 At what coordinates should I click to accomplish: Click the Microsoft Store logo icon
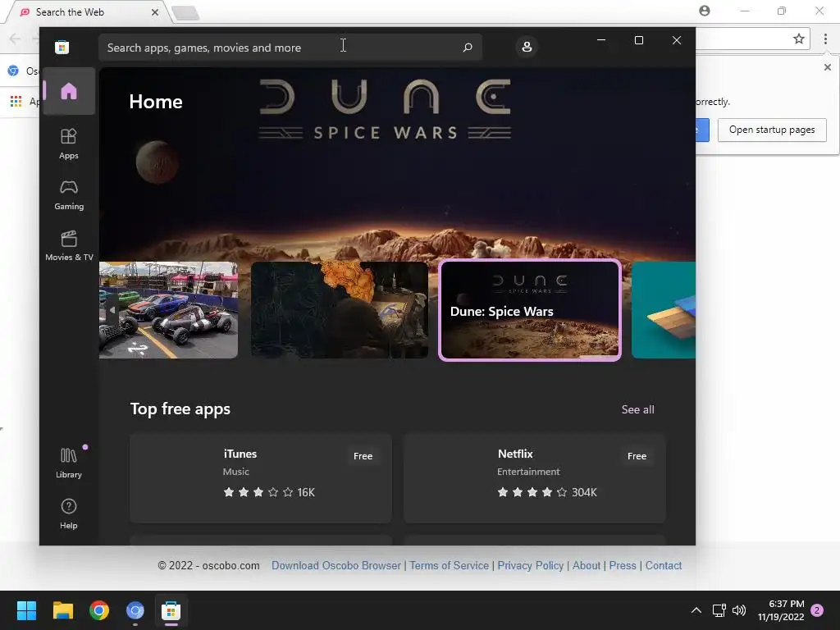tap(62, 47)
